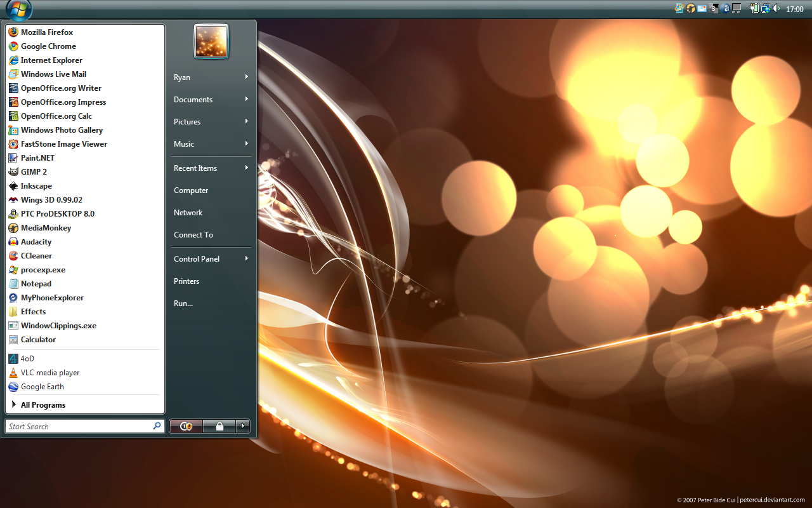Open Notepad
This screenshot has height=508, width=812.
[85, 284]
